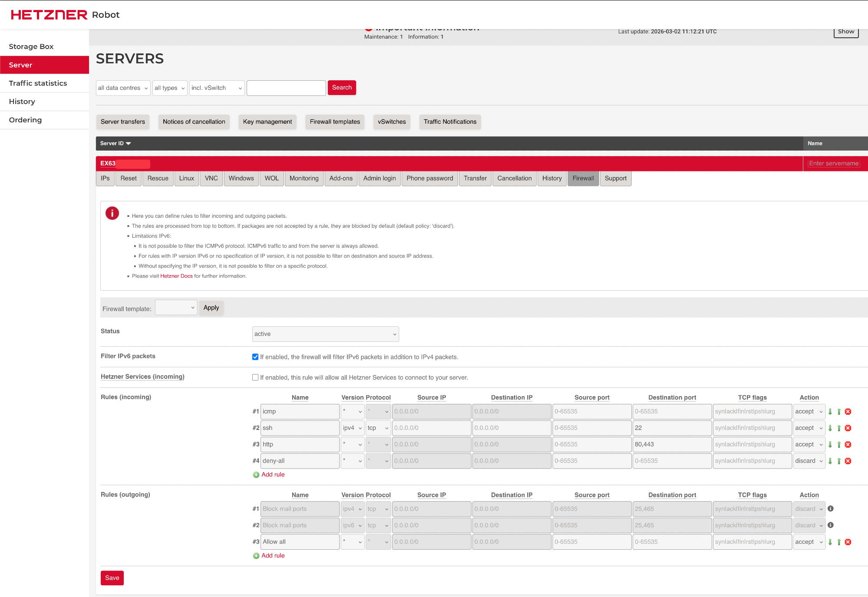
Task: Open the Firewall template dropdown
Action: coord(176,308)
